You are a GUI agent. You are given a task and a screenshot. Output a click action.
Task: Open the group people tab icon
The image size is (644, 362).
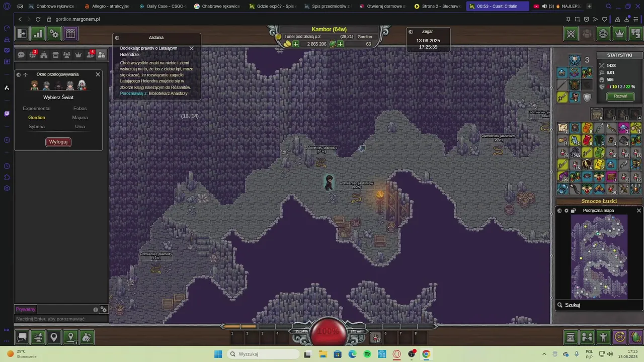[x=67, y=55]
